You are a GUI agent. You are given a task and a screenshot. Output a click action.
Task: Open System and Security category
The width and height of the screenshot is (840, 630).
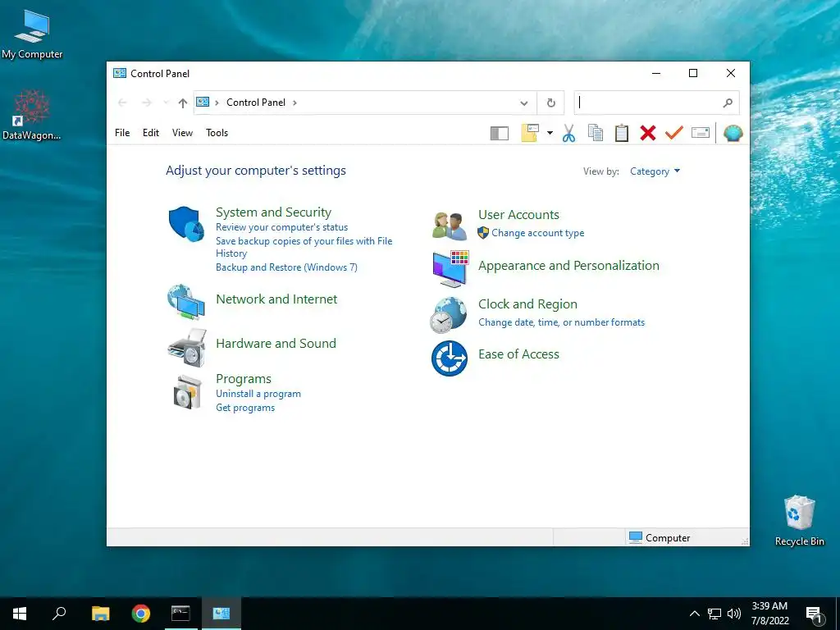click(273, 212)
